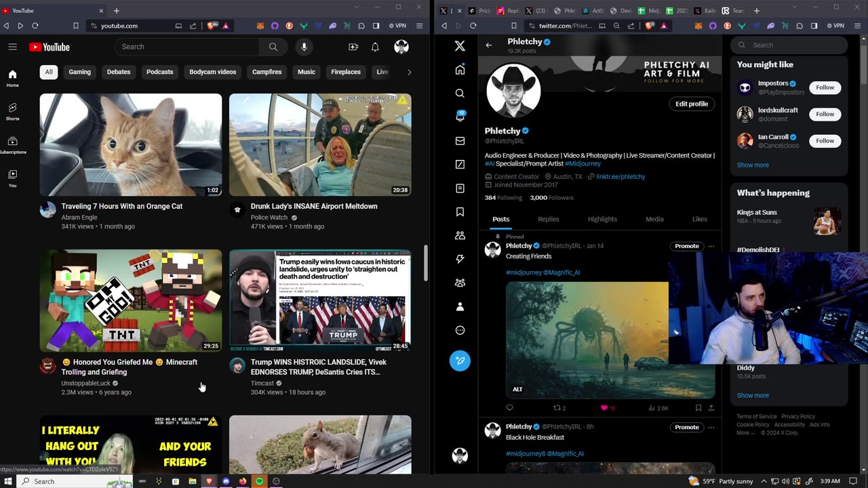Switch to Highlights tab on profile

tap(602, 219)
